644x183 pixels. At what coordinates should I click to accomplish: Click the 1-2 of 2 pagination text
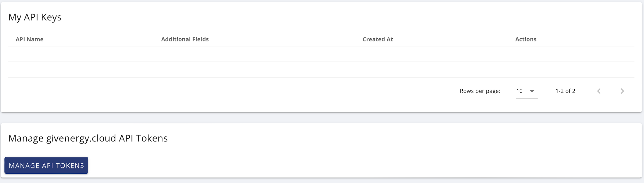pyautogui.click(x=565, y=91)
